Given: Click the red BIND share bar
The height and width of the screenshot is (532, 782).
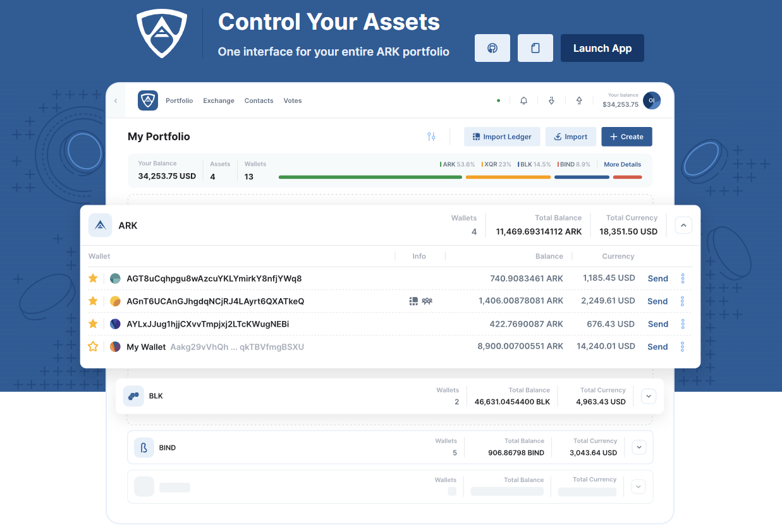Looking at the screenshot, I should point(628,178).
